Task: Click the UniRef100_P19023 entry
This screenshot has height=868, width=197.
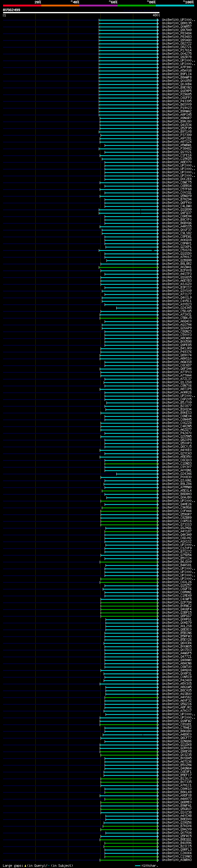Action: [x=177, y=108]
